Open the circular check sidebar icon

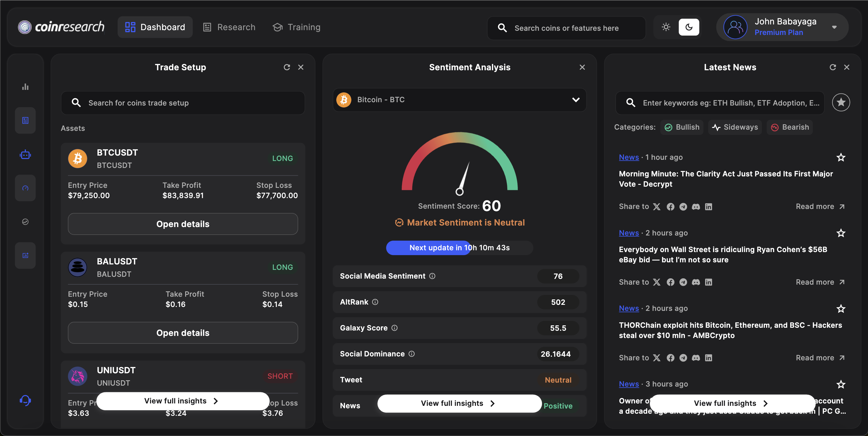(25, 222)
